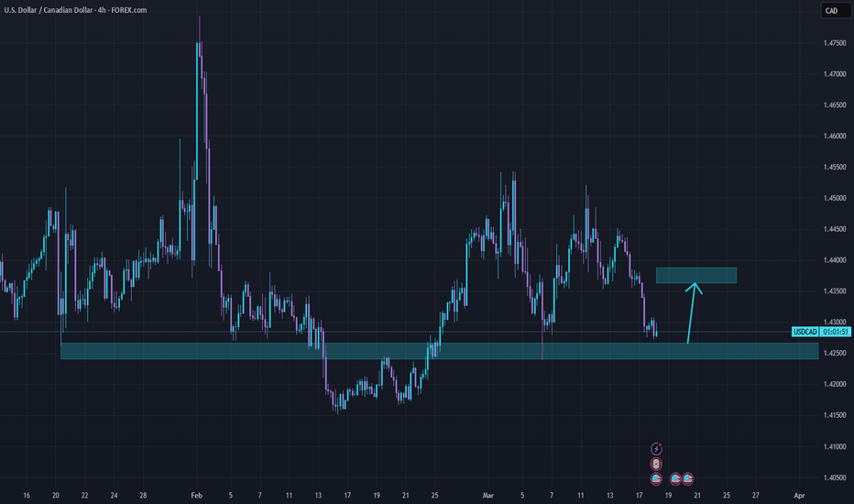Click the chart title U.S. Dollar / Canadian Dollar
Screen dimensions: 854x504
click(x=48, y=10)
